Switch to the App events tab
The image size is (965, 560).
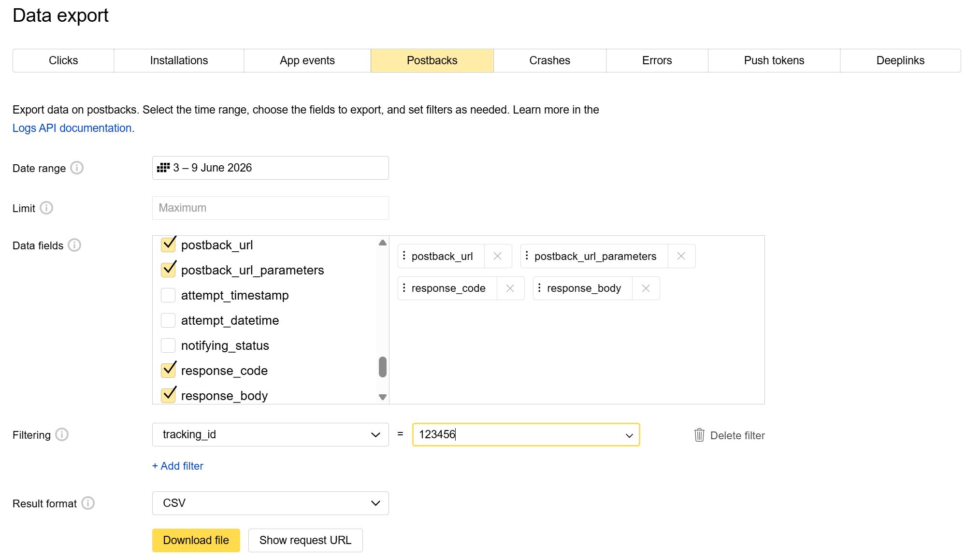point(307,60)
